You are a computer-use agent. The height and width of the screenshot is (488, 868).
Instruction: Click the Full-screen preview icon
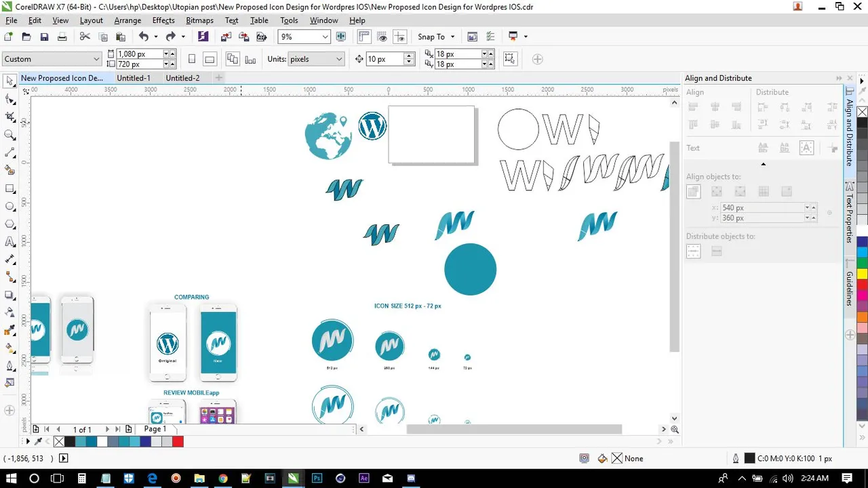pos(341,37)
